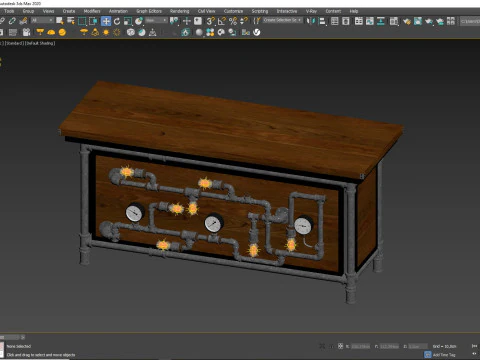480x360 pixels.
Task: Click the Select Object tool
Action: pos(60,21)
